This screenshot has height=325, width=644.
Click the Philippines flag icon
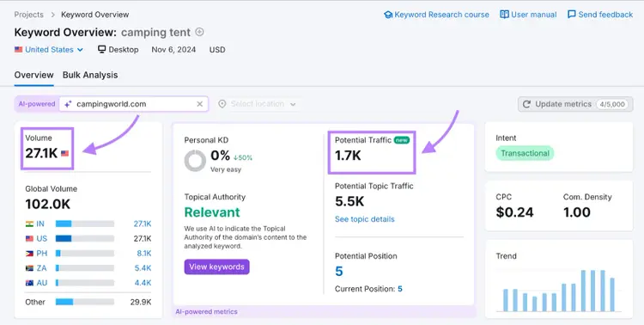(x=29, y=254)
